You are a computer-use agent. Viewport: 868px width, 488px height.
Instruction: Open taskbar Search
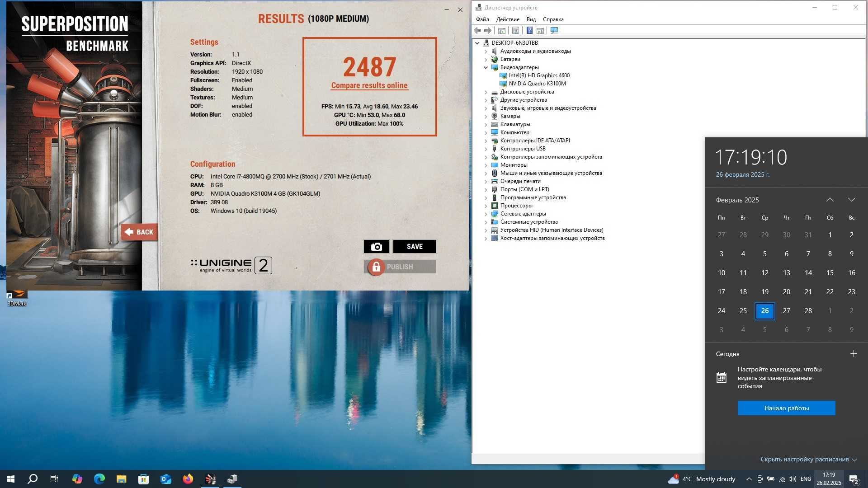point(33,479)
